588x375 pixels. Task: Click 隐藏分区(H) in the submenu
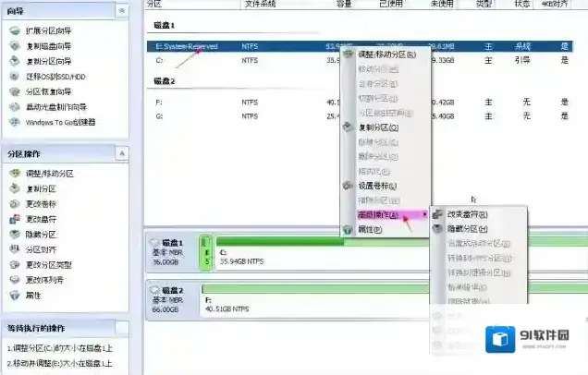[468, 228]
